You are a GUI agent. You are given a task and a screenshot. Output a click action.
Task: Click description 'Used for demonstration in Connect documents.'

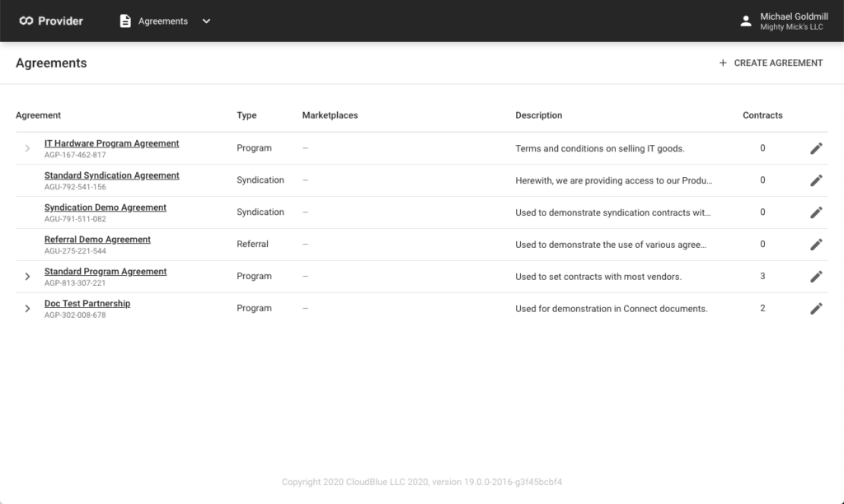(611, 309)
